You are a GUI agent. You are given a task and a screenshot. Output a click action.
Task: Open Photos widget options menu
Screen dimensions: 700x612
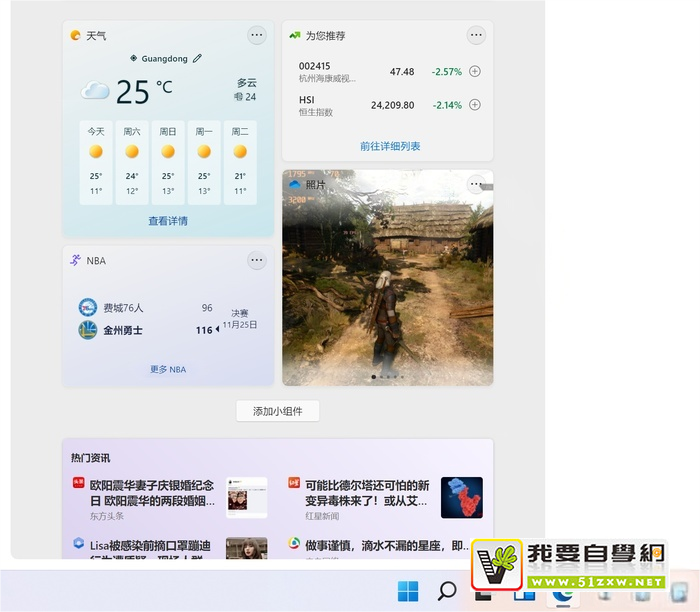click(x=476, y=184)
